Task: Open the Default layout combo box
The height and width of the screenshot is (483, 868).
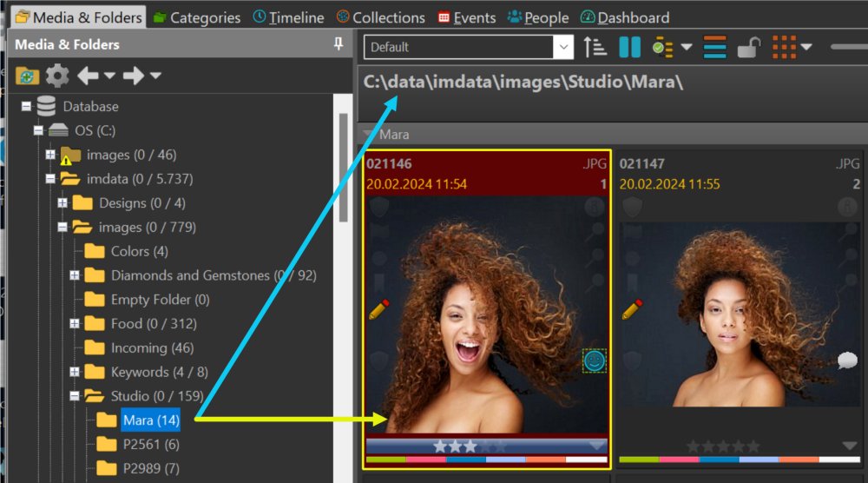Action: (x=469, y=47)
